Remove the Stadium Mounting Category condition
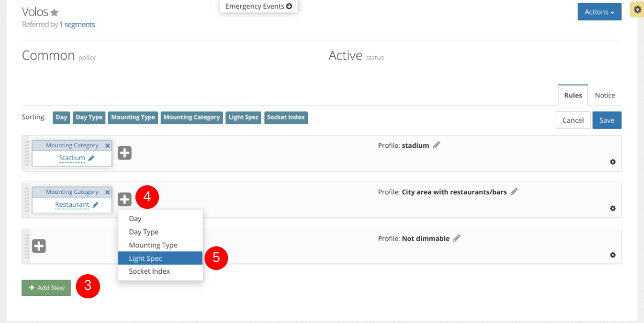The width and height of the screenshot is (644, 323). click(108, 145)
